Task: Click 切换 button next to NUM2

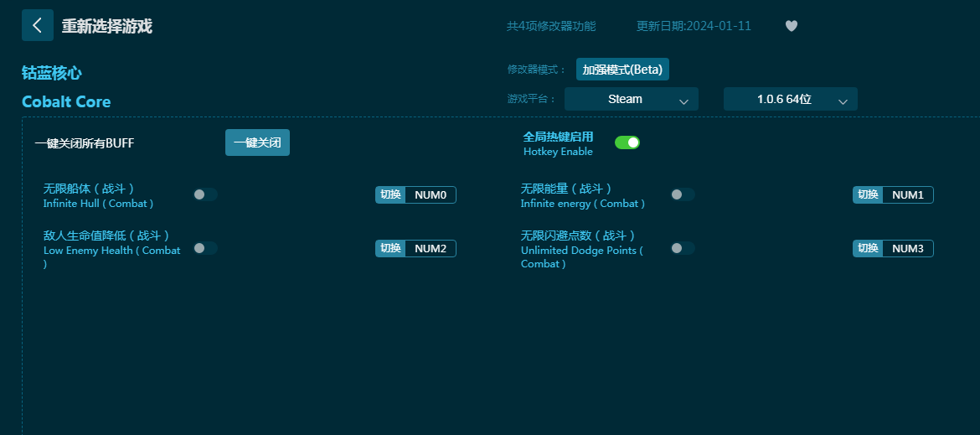Action: (x=390, y=249)
